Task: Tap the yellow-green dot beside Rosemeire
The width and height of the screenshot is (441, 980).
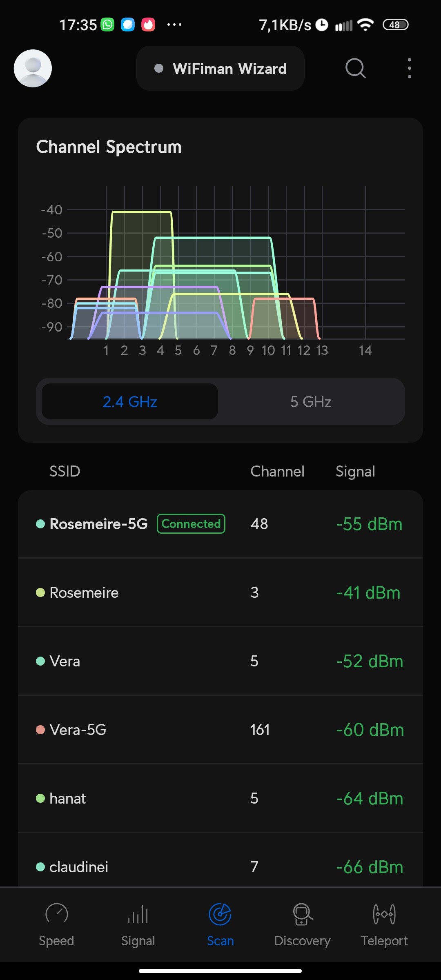Action: 40,592
